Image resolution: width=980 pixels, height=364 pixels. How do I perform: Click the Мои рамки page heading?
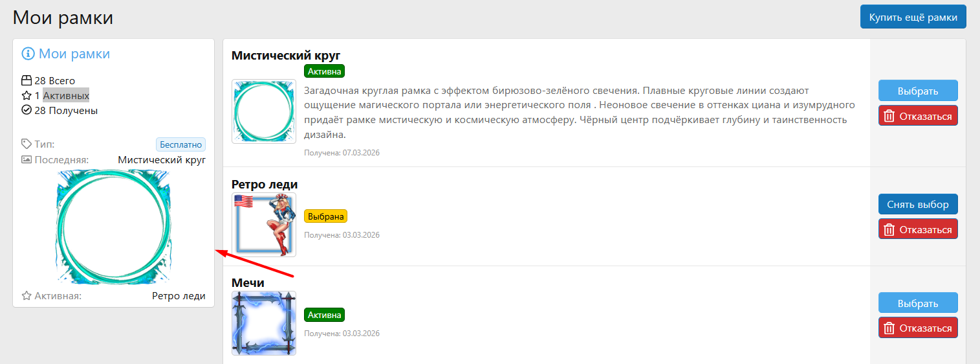[63, 17]
